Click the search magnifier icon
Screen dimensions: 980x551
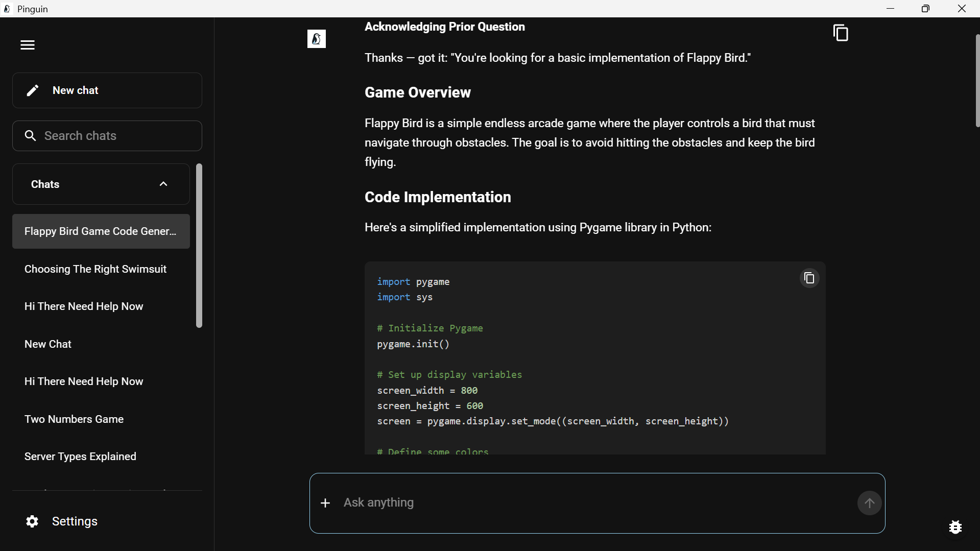[31, 136]
